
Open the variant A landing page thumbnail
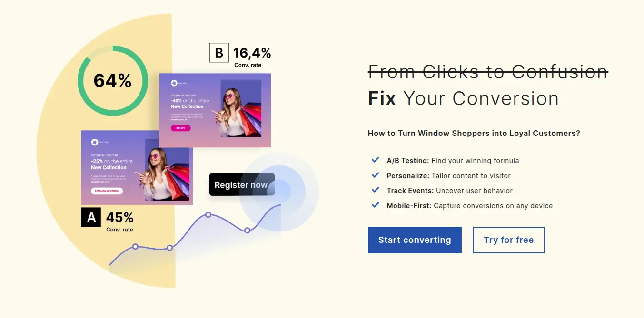click(x=137, y=167)
